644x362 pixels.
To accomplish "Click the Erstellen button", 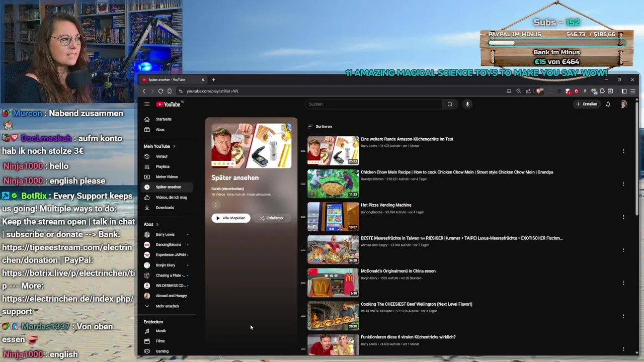I will tap(587, 104).
